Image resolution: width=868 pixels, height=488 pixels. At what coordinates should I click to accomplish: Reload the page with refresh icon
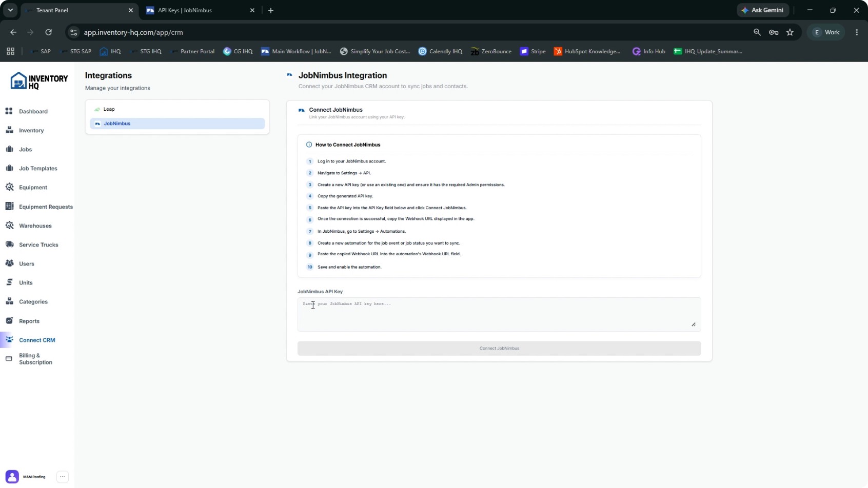pos(48,32)
